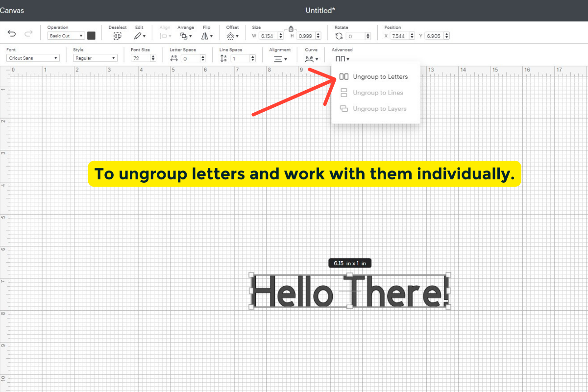Click the Letter Space icon
The width and height of the screenshot is (588, 392).
(174, 58)
